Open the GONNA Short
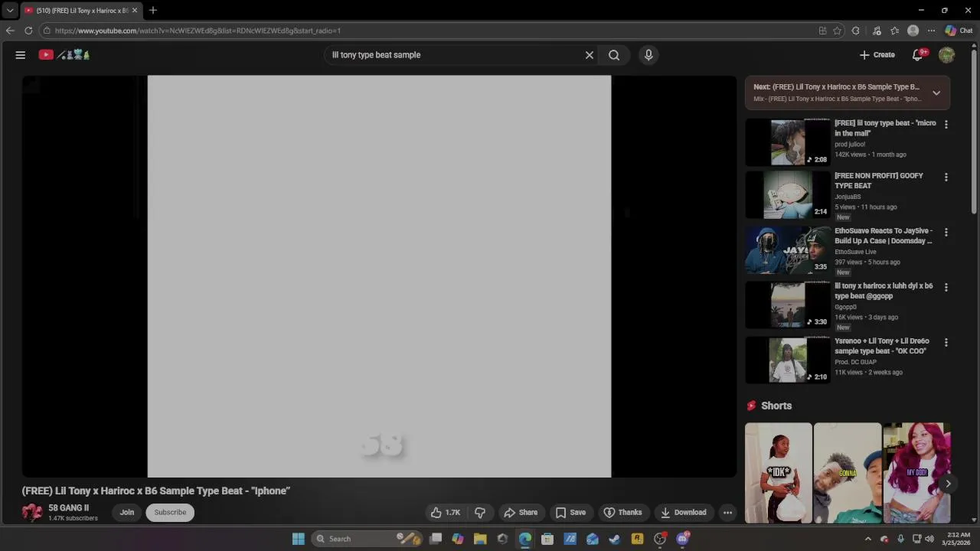The image size is (980, 551). tap(848, 473)
